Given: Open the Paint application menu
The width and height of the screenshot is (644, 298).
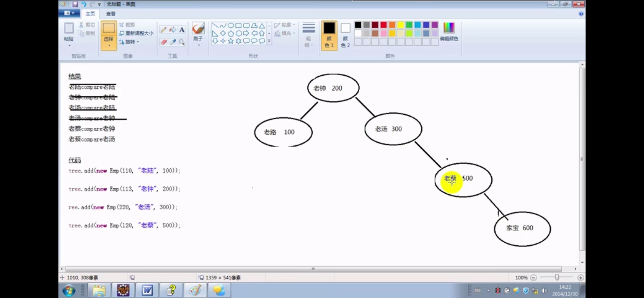Looking at the screenshot, I should [69, 13].
